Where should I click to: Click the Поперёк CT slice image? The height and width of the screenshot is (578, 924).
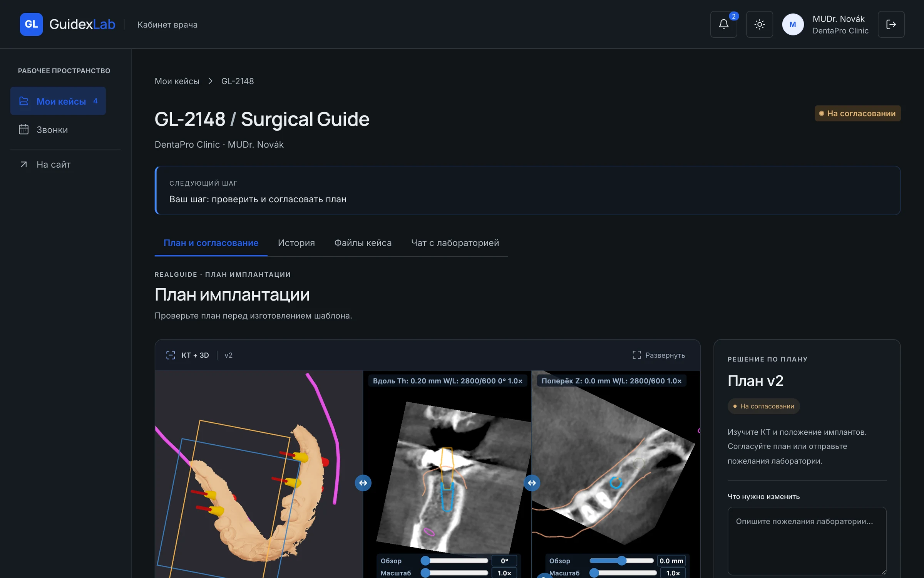(616, 474)
